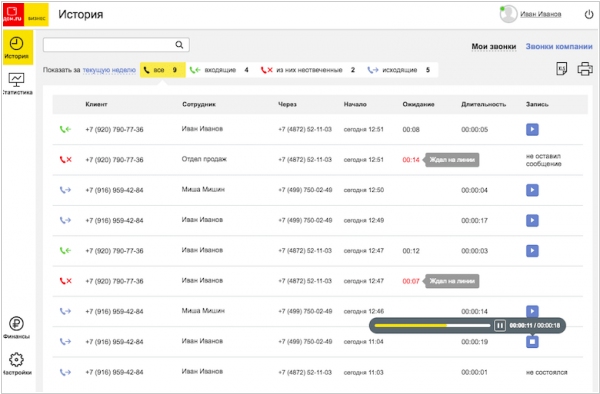Click player time '00:00:11 / 00:00:18'
600x394 pixels.
(535, 326)
